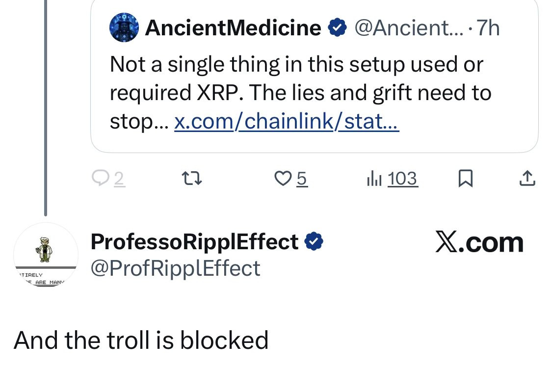The image size is (552, 392).
Task: Bookmark the post
Action: pos(465,179)
